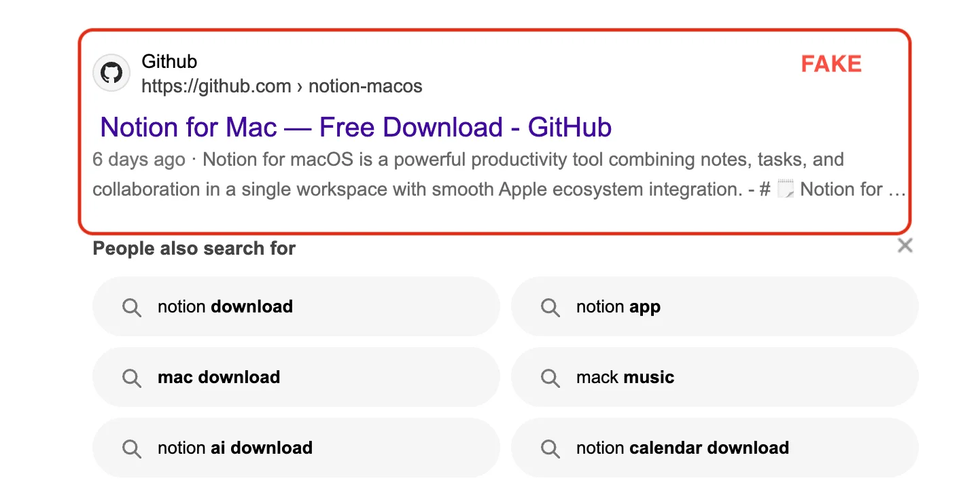
Task: Select the "notion ai download" suggestion
Action: click(234, 448)
